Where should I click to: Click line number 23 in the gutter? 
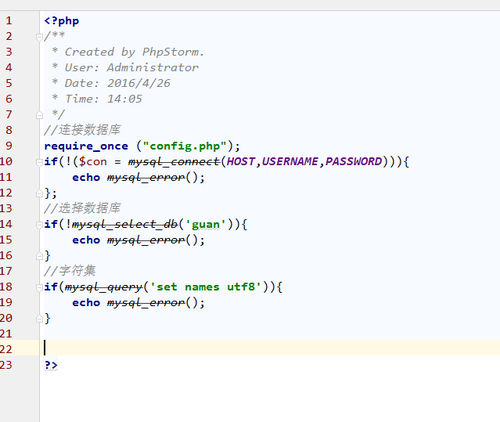pyautogui.click(x=6, y=365)
